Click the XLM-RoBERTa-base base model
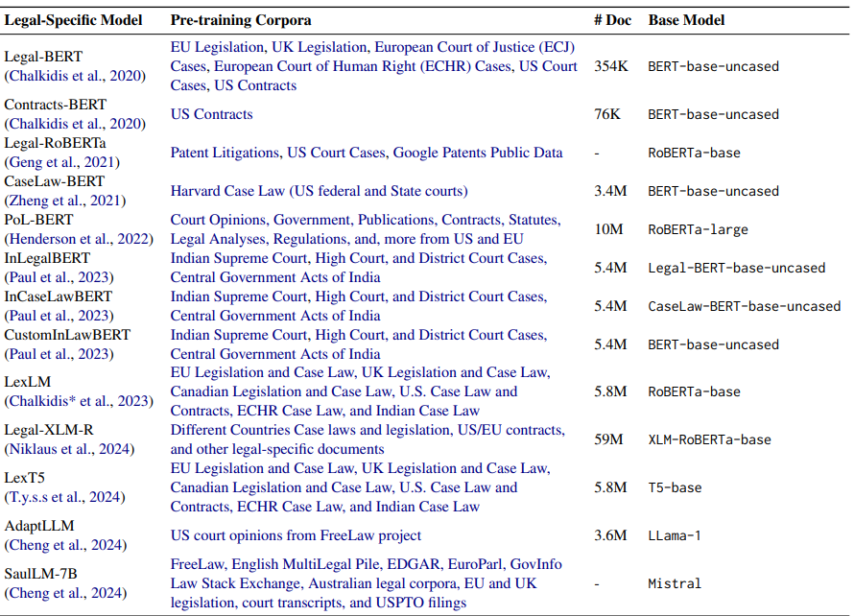The image size is (854, 616). coord(710,439)
